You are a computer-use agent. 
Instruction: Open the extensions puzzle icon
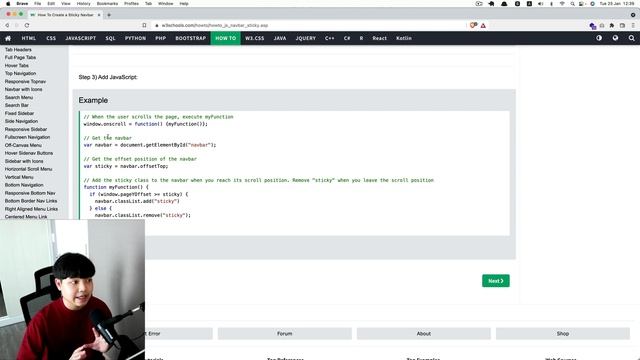pos(611,25)
